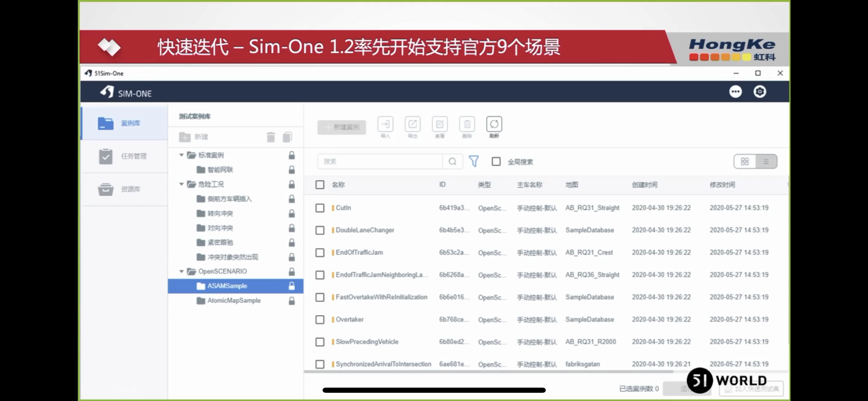Switch to 资源库 panel
The height and width of the screenshot is (401, 868).
click(x=124, y=189)
